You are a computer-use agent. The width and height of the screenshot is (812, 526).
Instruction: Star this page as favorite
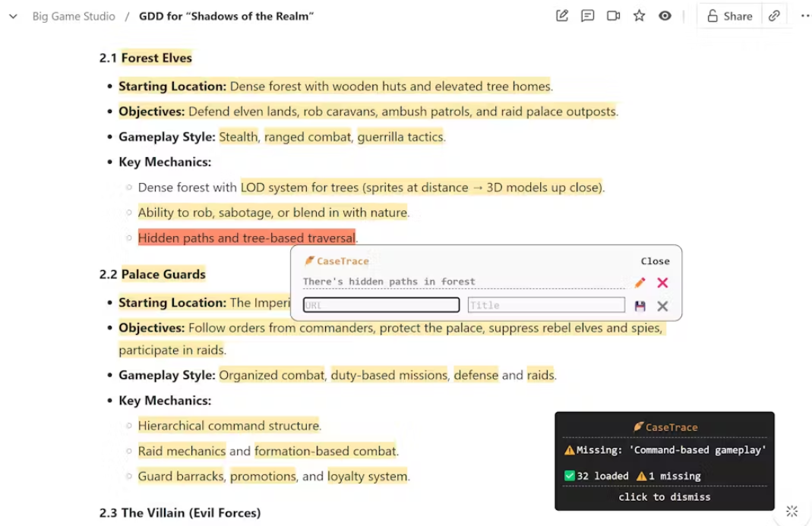tap(639, 16)
